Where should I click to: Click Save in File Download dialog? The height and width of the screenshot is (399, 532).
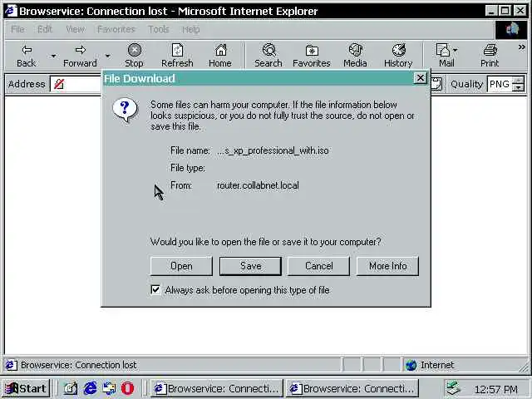pos(250,266)
